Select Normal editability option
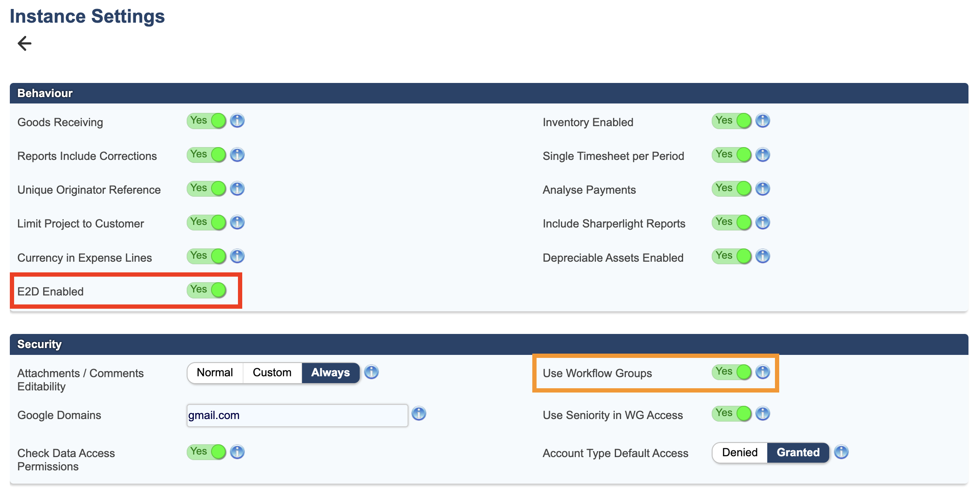This screenshot has width=980, height=496. tap(215, 372)
